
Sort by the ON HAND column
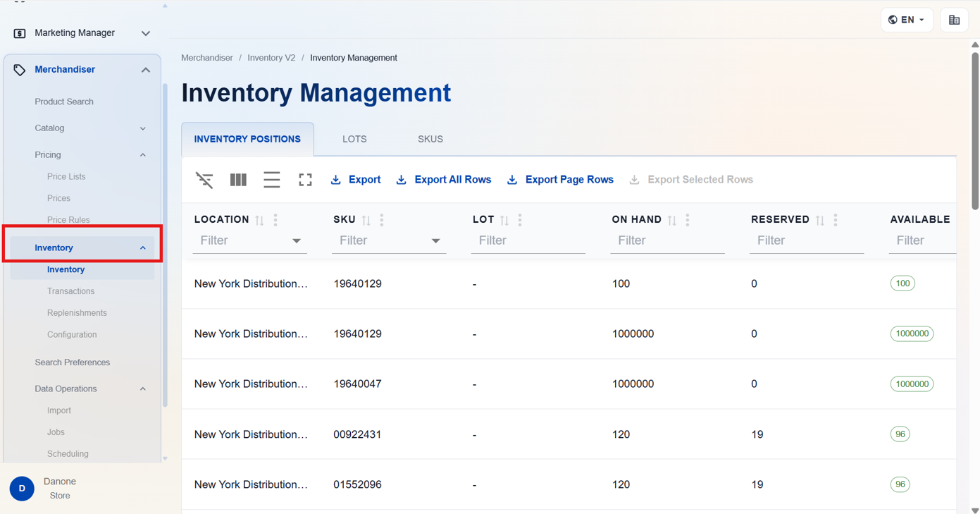672,220
